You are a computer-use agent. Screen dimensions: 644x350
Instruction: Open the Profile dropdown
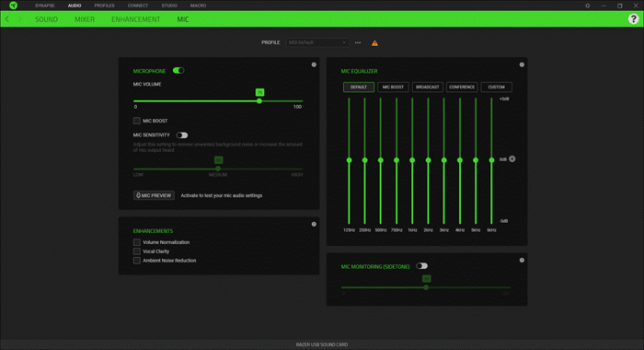click(317, 42)
